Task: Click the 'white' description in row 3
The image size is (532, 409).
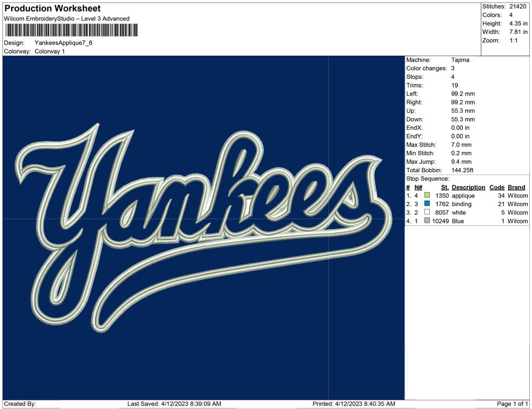Action: click(x=459, y=213)
